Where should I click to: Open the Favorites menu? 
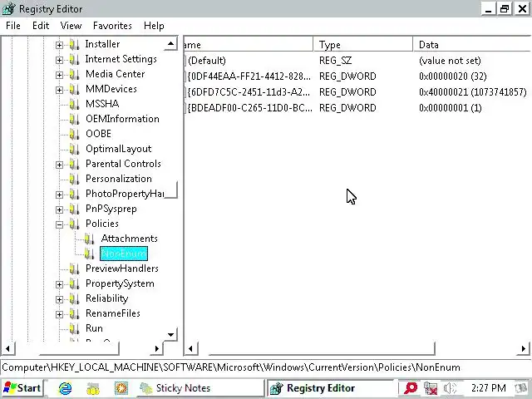coord(112,26)
